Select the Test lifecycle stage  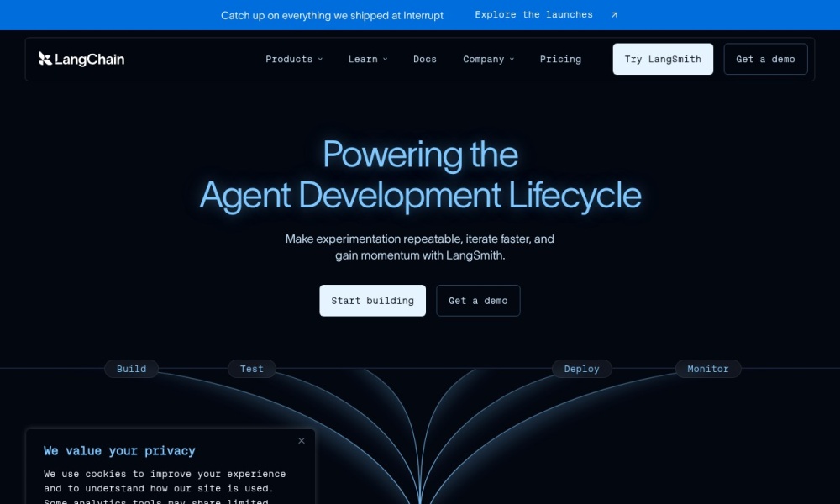coord(252,369)
